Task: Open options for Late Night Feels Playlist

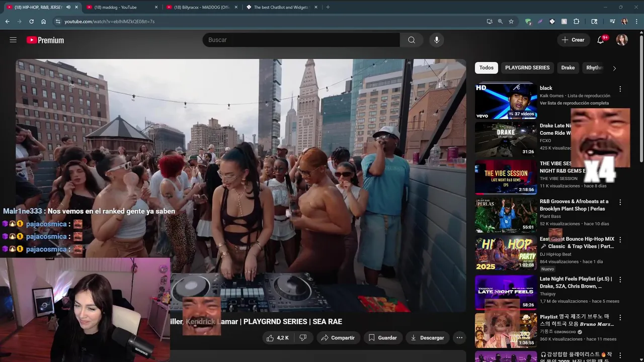Action: 620,280
